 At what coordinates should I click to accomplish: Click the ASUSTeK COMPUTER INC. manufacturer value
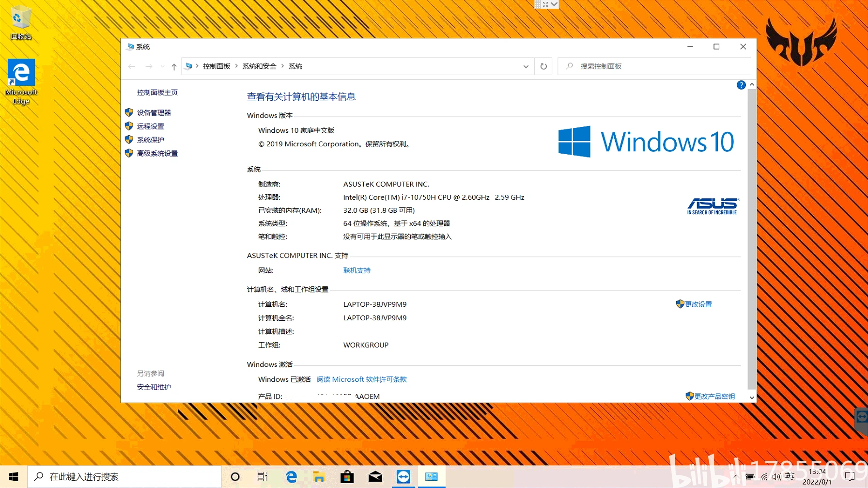386,184
